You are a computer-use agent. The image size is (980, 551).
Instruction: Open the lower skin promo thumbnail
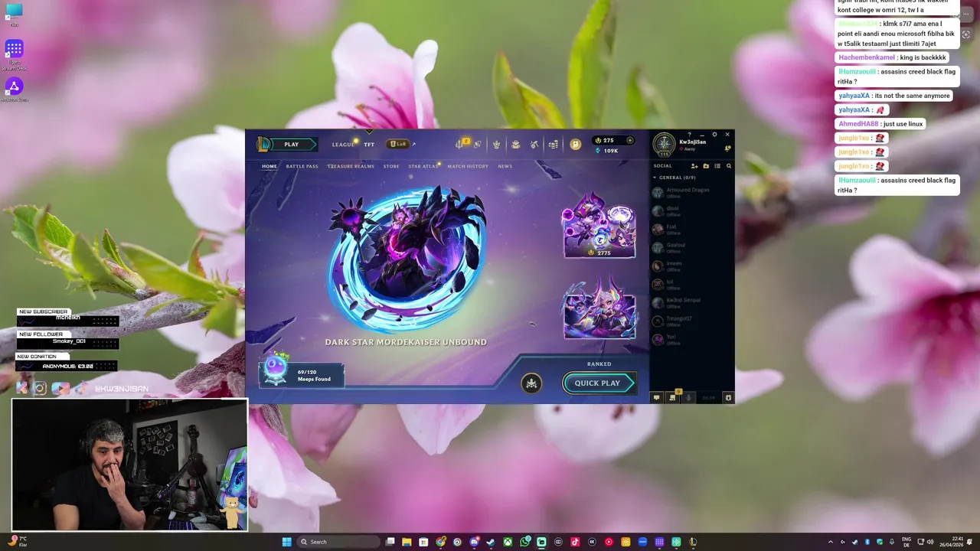599,310
